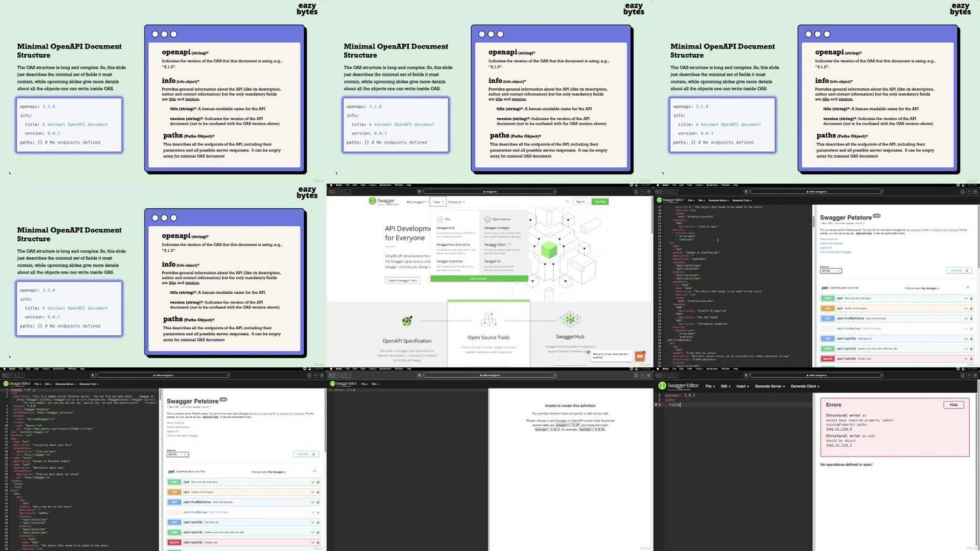The image size is (980, 551).
Task: Click POST /pet lock icon beside code line 47
Action: coord(971,298)
